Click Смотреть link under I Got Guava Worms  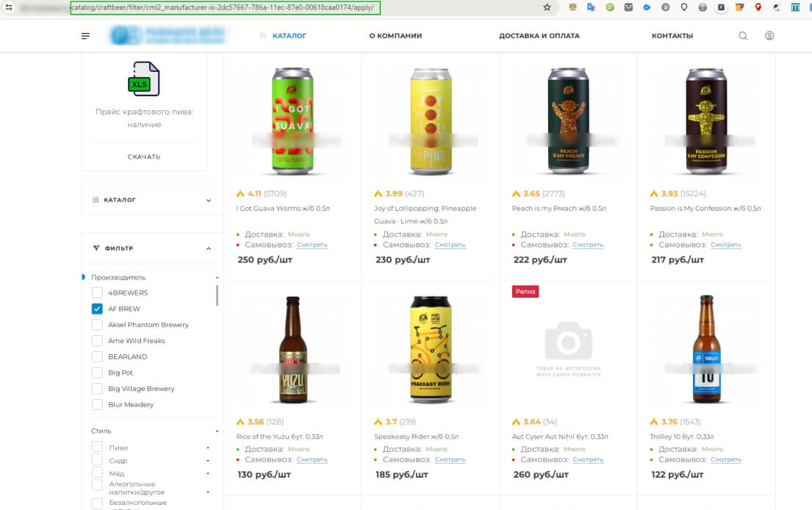click(x=312, y=245)
